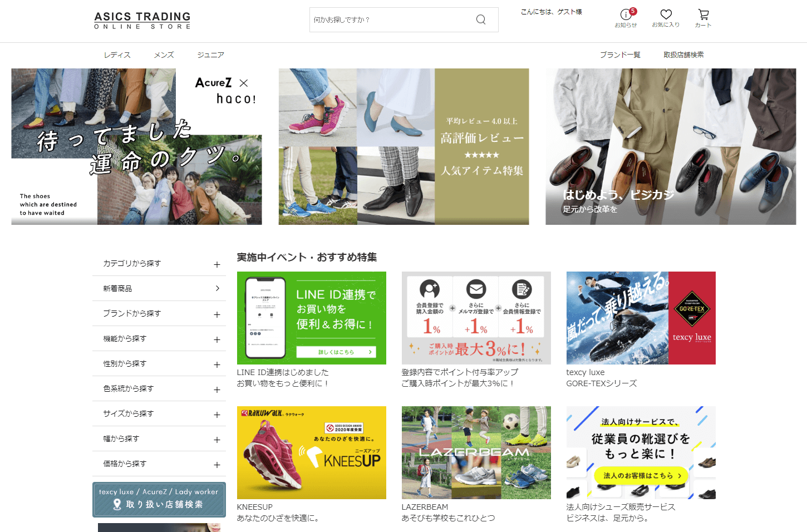Click the ASICS Trading Online Store logo
Image resolution: width=807 pixels, height=532 pixels.
pyautogui.click(x=142, y=21)
